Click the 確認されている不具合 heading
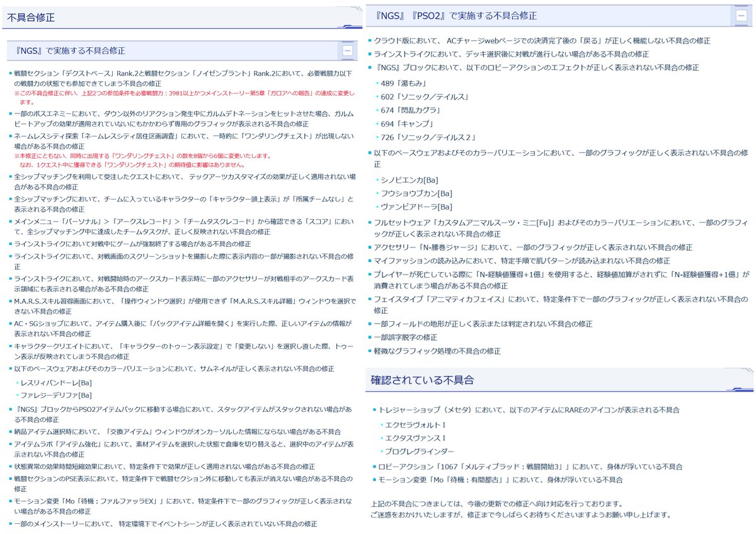The image size is (756, 534). click(x=421, y=380)
